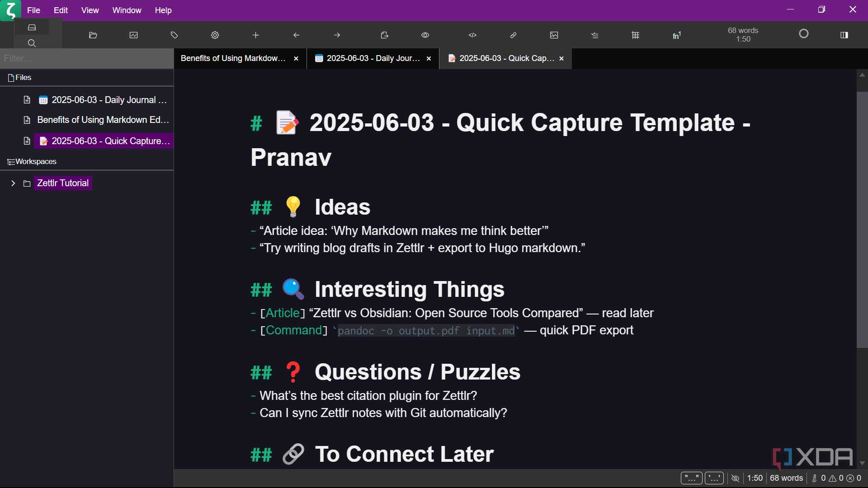868x488 pixels.
Task: Start pomodoro timer circle icon
Action: click(804, 34)
